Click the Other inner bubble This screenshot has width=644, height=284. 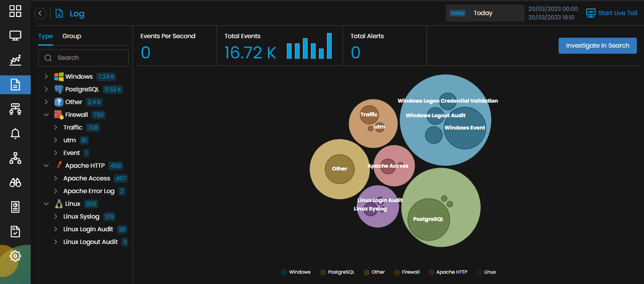[340, 169]
